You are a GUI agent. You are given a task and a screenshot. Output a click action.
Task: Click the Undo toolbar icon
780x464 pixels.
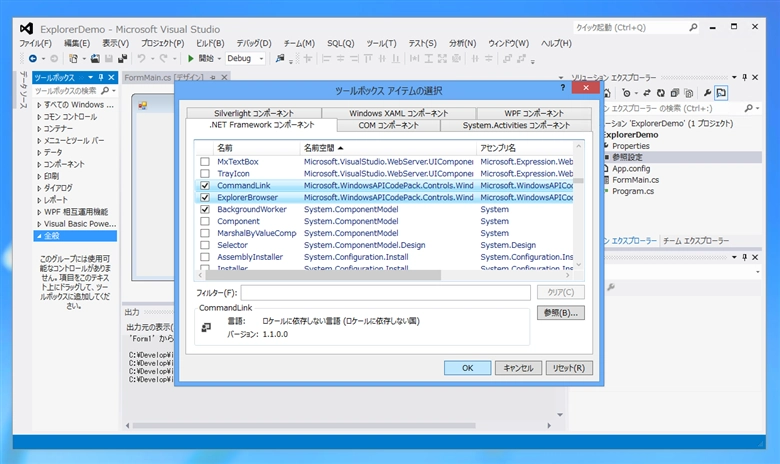coord(142,59)
